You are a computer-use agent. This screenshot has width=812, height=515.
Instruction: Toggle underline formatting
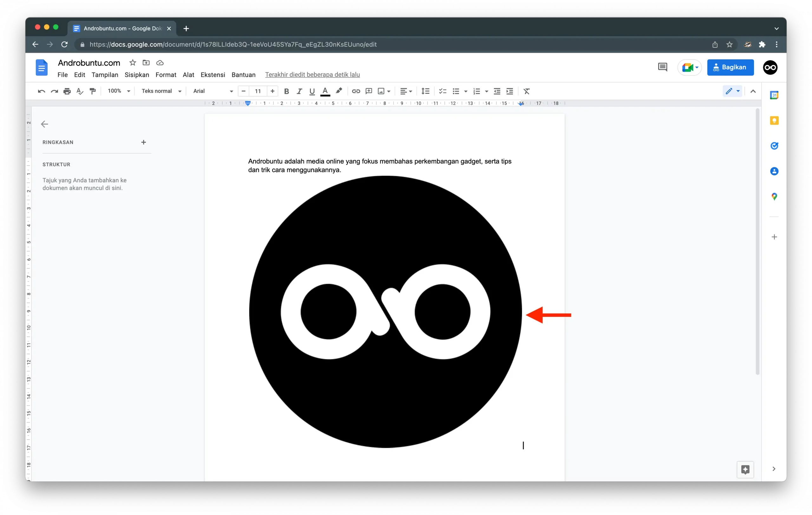pos(311,91)
